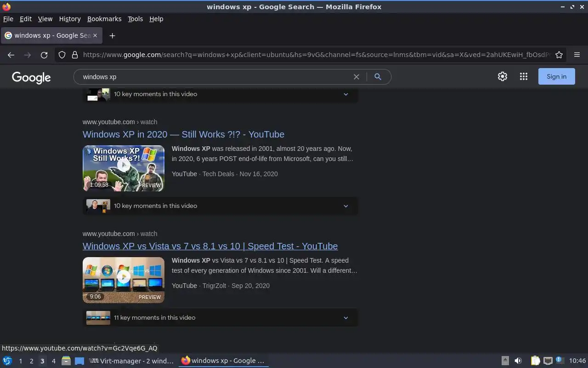Switch to Virt-manager window in taskbar

(x=132, y=361)
